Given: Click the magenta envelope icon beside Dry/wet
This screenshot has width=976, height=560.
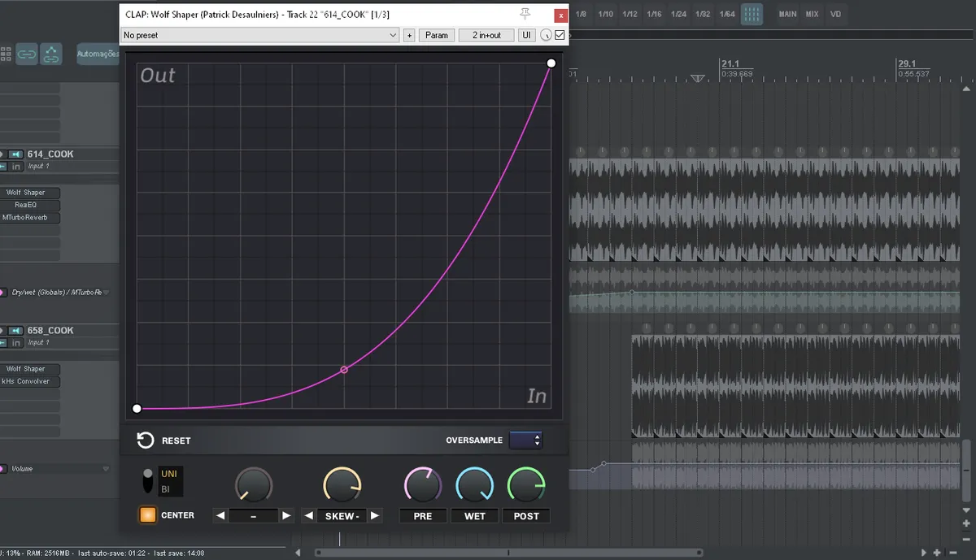Looking at the screenshot, I should coord(4,292).
